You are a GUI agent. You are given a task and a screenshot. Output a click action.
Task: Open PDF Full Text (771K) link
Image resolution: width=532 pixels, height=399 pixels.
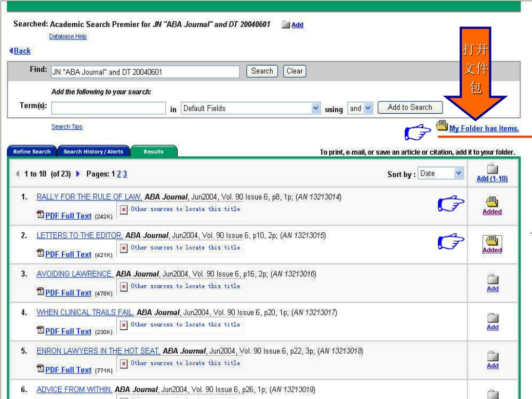(69, 370)
